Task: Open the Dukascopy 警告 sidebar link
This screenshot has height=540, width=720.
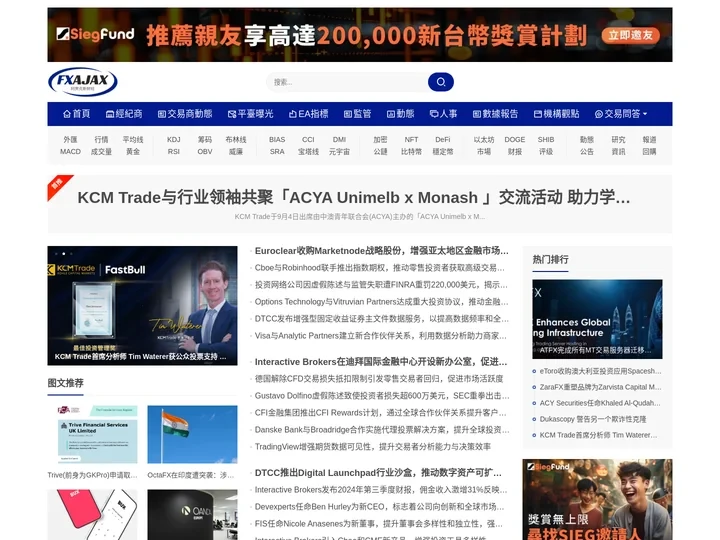Action: point(593,419)
